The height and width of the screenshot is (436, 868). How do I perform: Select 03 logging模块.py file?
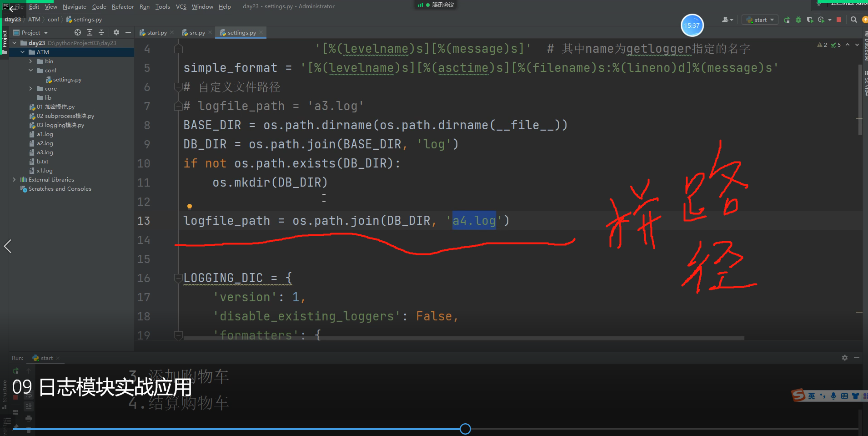click(x=60, y=125)
